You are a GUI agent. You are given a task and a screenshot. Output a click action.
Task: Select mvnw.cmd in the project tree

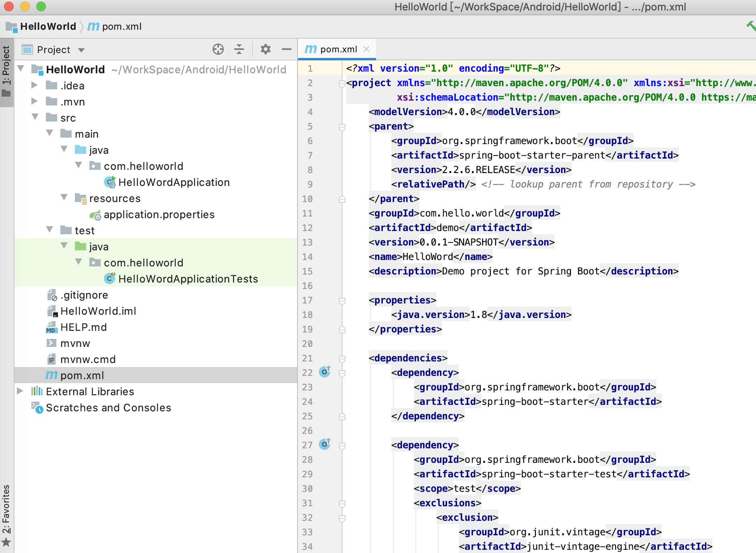pos(88,359)
